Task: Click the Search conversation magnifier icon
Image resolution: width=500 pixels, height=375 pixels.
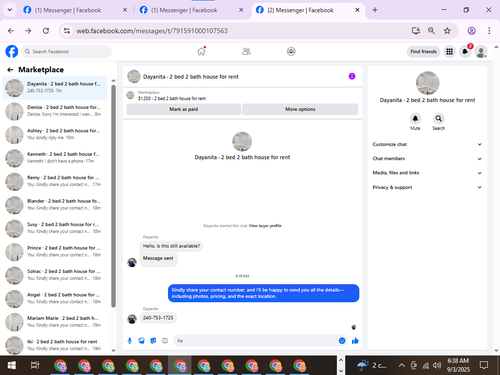Action: pyautogui.click(x=439, y=119)
